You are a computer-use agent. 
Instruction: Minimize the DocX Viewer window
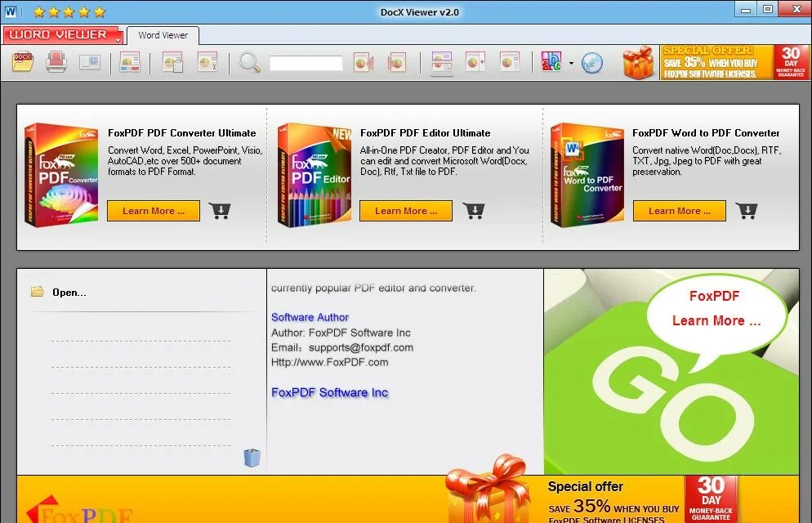click(x=746, y=9)
